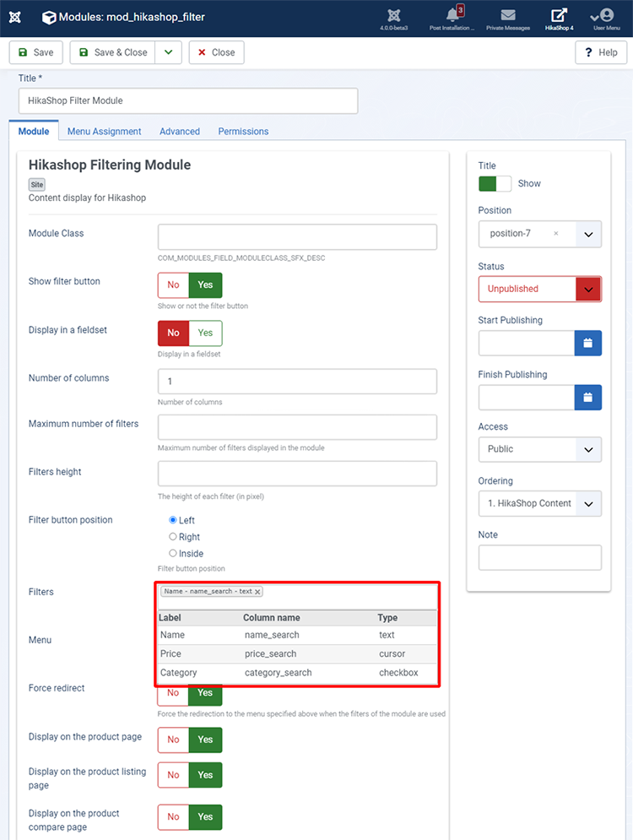The height and width of the screenshot is (840, 633).
Task: Click the Close button
Action: click(x=216, y=52)
